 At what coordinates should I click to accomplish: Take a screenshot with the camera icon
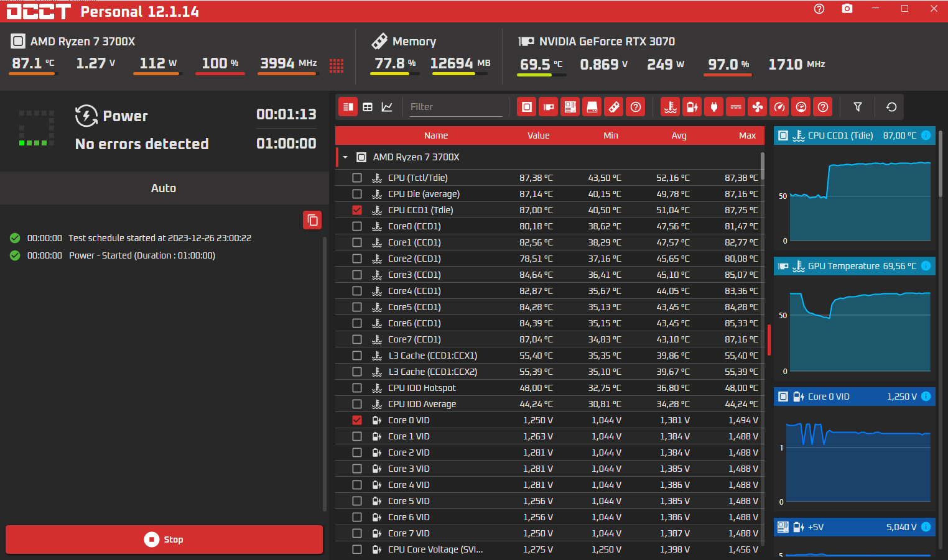[847, 9]
